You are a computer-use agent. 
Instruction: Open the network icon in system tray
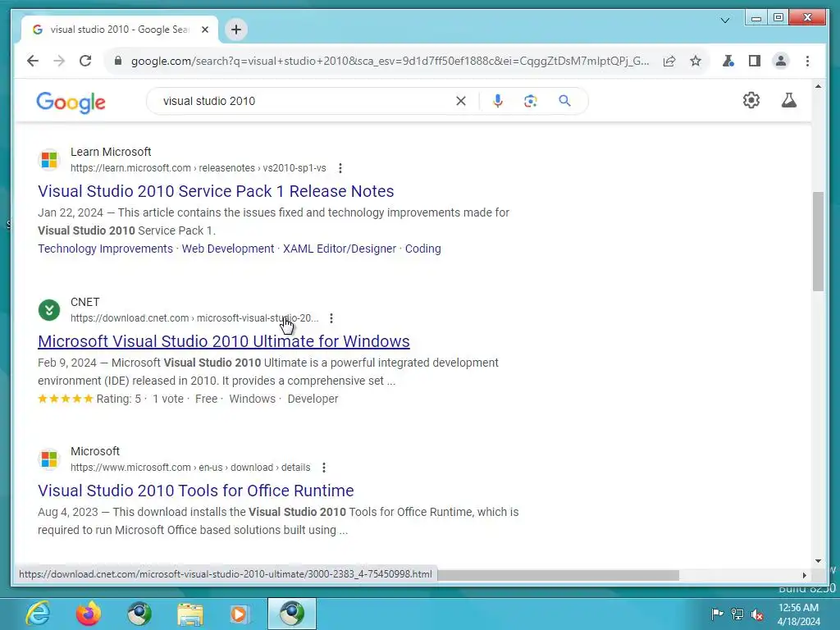[x=737, y=614]
